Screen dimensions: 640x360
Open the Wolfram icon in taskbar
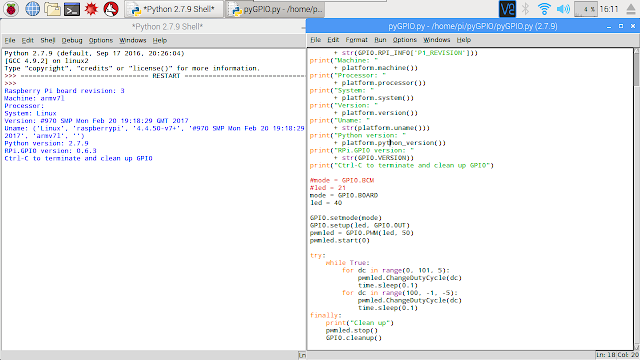point(111,9)
